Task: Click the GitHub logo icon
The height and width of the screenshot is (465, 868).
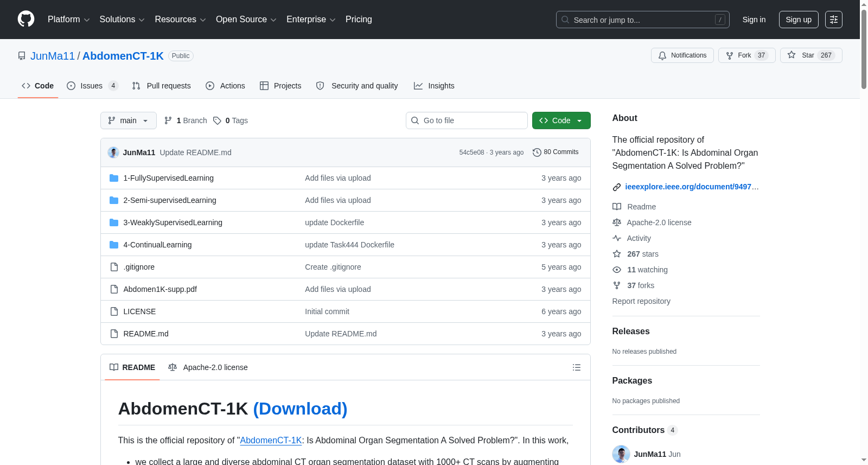Action: (26, 19)
